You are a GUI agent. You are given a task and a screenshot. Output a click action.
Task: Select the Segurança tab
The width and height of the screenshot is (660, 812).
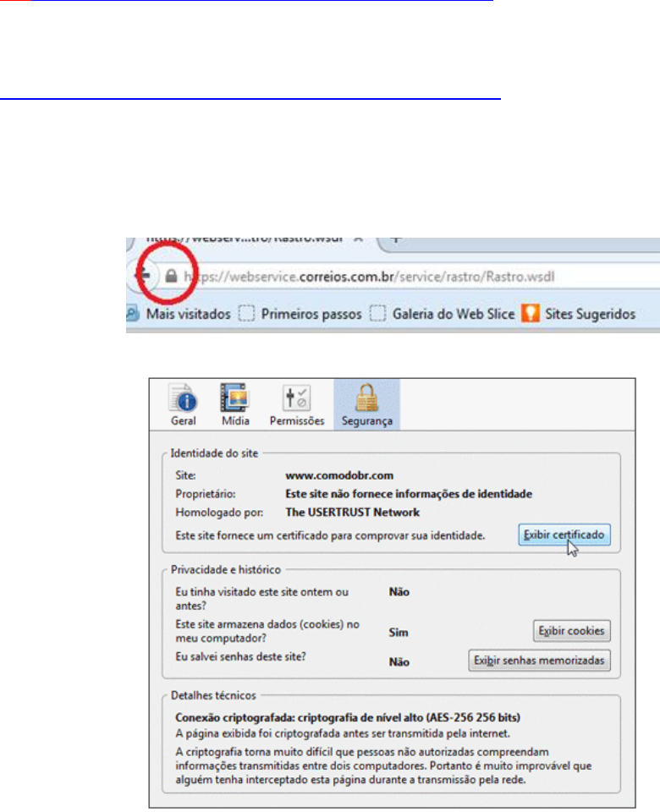pos(366,405)
